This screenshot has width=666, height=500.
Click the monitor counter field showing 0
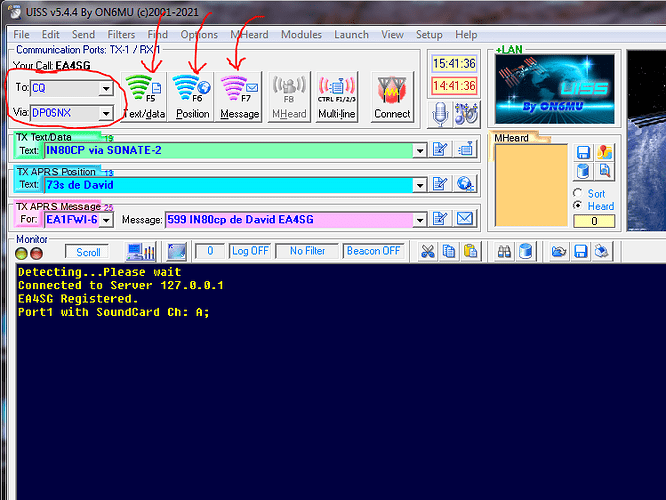[x=210, y=251]
